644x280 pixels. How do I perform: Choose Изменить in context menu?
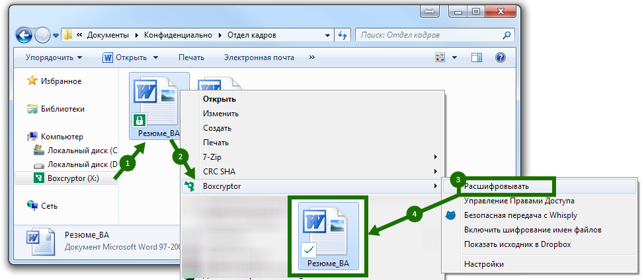click(313, 114)
